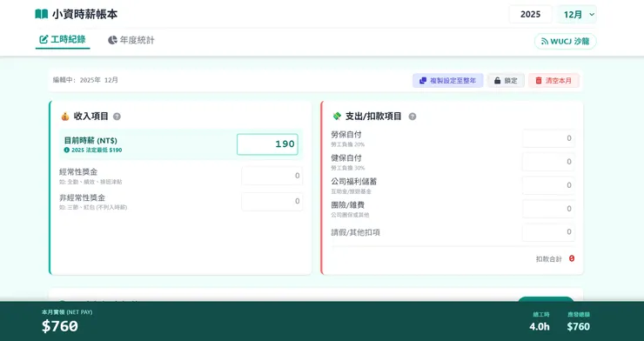The height and width of the screenshot is (341, 644).
Task: Click the 2025 year input field
Action: click(x=530, y=15)
